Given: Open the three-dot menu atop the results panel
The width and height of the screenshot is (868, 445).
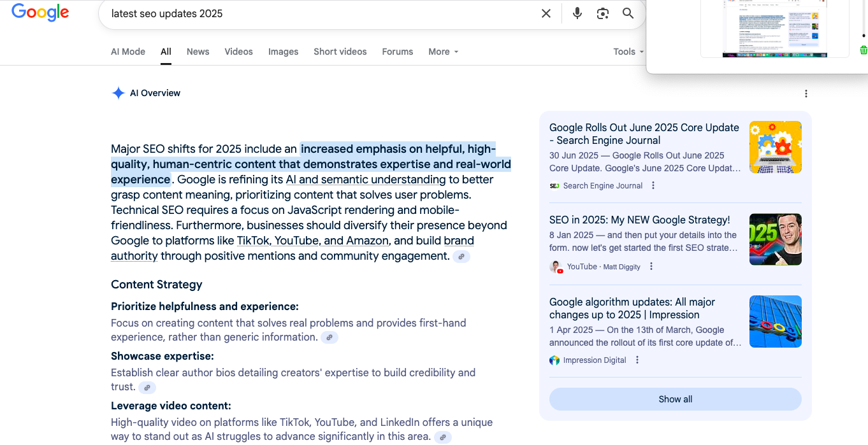Looking at the screenshot, I should point(806,94).
